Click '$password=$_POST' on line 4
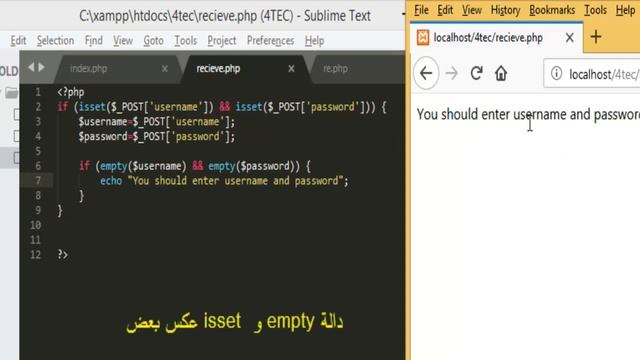The width and height of the screenshot is (640, 360). (121, 136)
